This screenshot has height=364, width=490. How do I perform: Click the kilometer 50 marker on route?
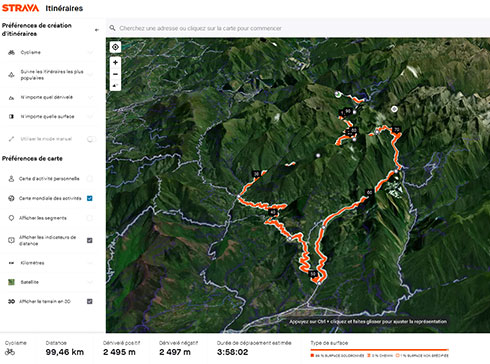coord(313,274)
